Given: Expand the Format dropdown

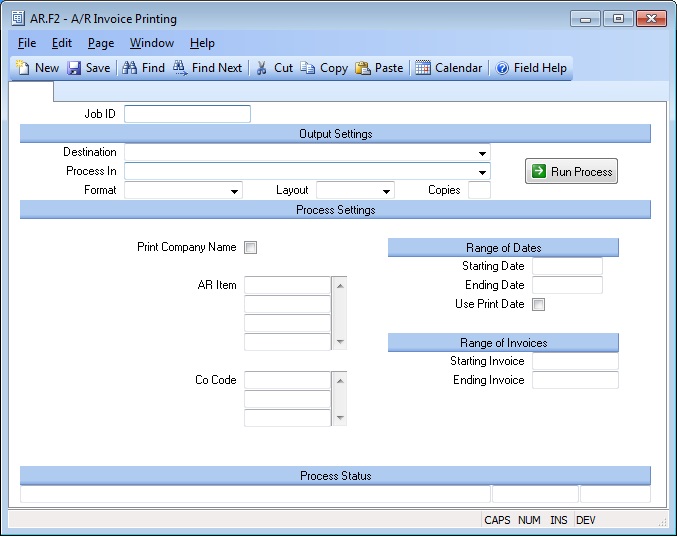Looking at the screenshot, I should pos(235,191).
